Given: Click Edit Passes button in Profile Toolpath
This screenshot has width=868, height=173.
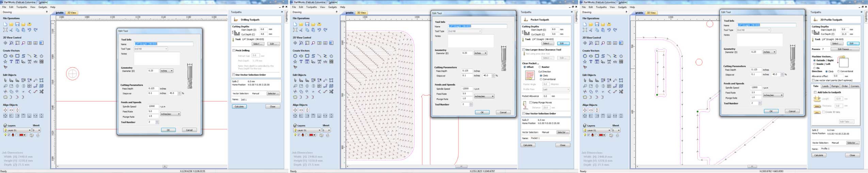Looking at the screenshot, I should click(845, 49).
